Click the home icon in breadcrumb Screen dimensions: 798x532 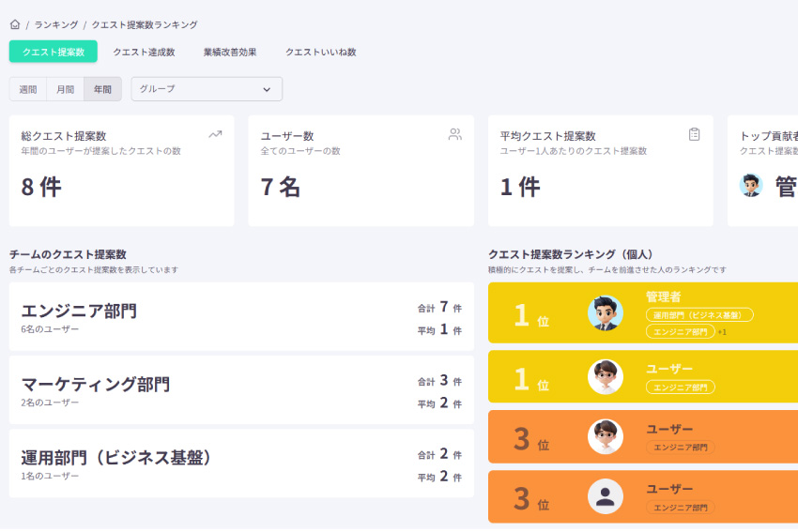tap(15, 23)
